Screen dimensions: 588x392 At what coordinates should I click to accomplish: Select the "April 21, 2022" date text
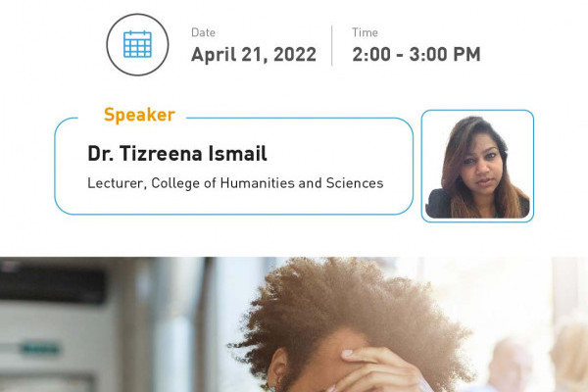[x=253, y=55]
